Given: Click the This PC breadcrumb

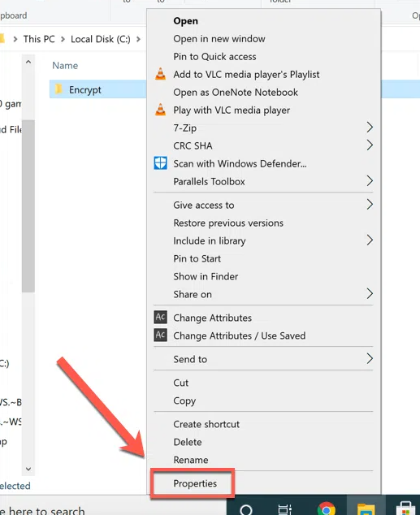Looking at the screenshot, I should click(39, 39).
